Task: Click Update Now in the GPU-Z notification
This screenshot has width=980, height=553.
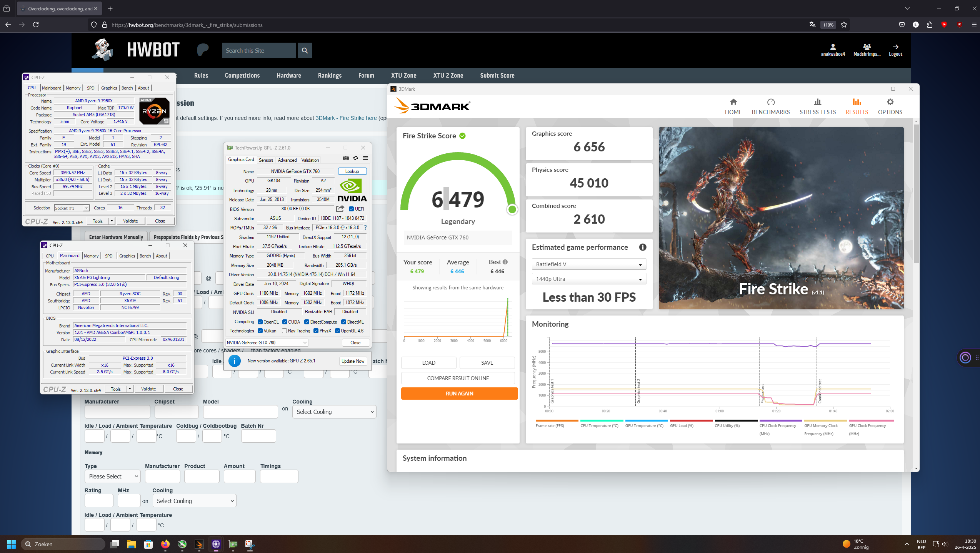Action: 353,361
